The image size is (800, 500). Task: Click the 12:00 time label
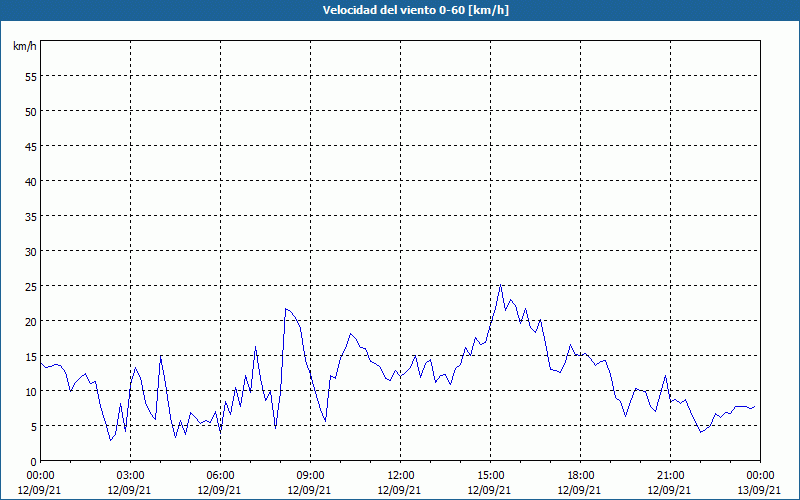401,476
